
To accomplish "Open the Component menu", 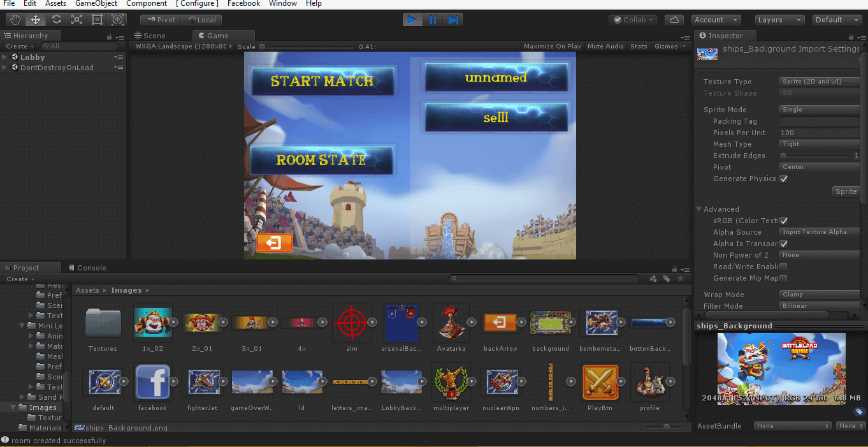I will point(147,4).
